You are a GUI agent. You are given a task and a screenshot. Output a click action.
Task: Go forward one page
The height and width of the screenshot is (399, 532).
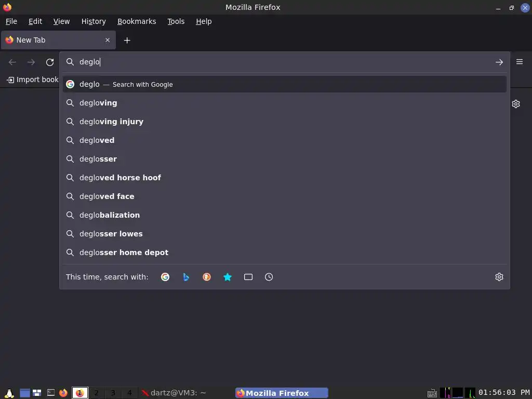pyautogui.click(x=31, y=62)
